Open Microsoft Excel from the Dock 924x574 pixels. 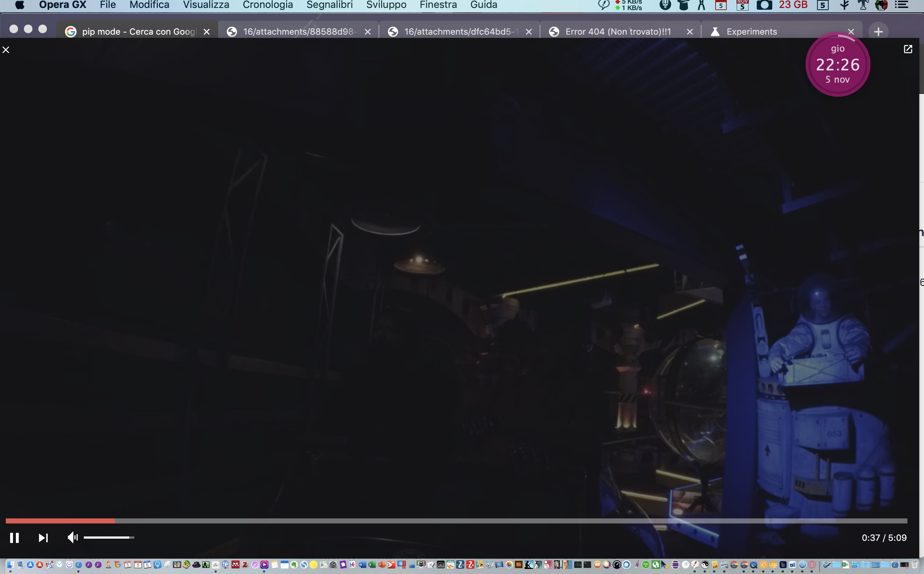[372, 565]
